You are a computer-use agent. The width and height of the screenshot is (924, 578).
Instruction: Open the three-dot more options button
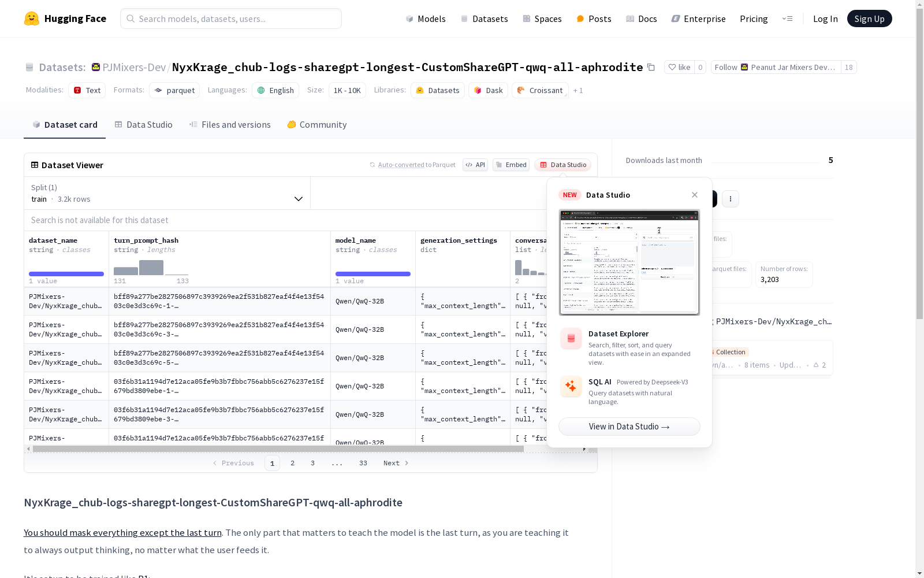tap(731, 199)
